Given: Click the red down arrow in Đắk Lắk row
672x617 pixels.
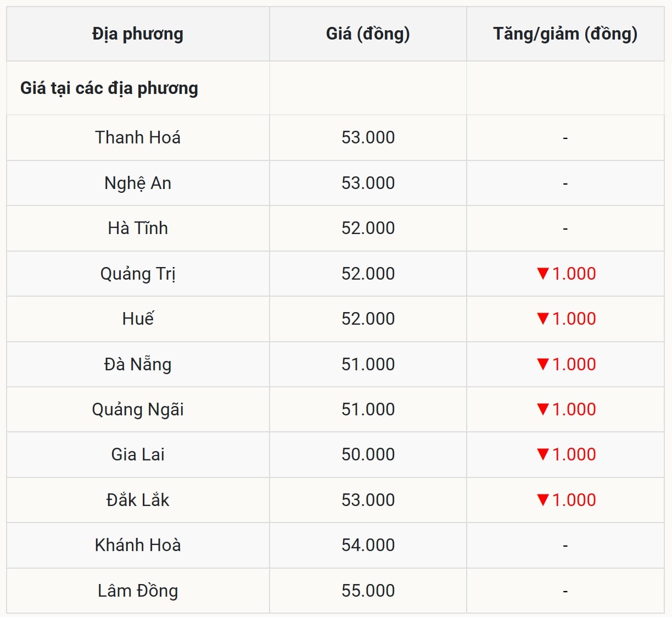Looking at the screenshot, I should pos(543,499).
